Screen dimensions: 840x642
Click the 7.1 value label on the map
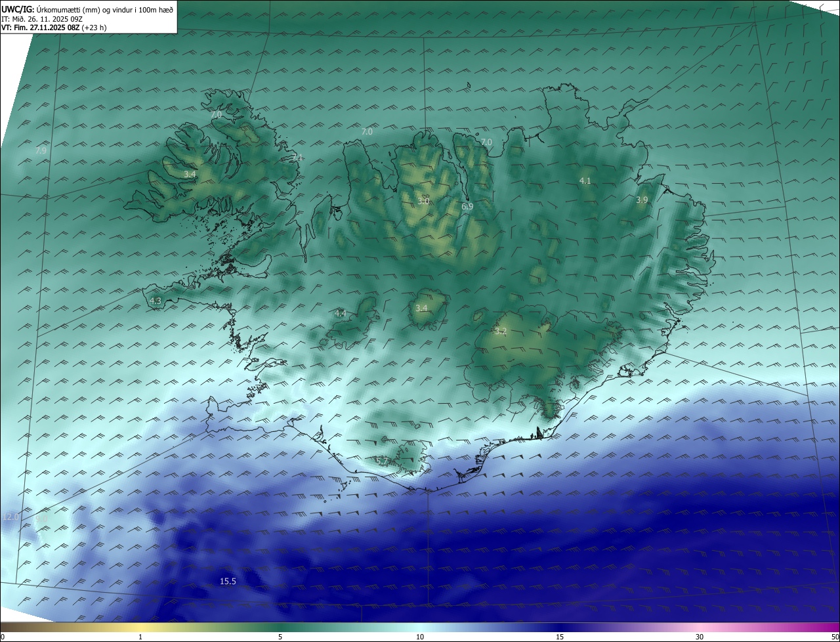[297, 158]
